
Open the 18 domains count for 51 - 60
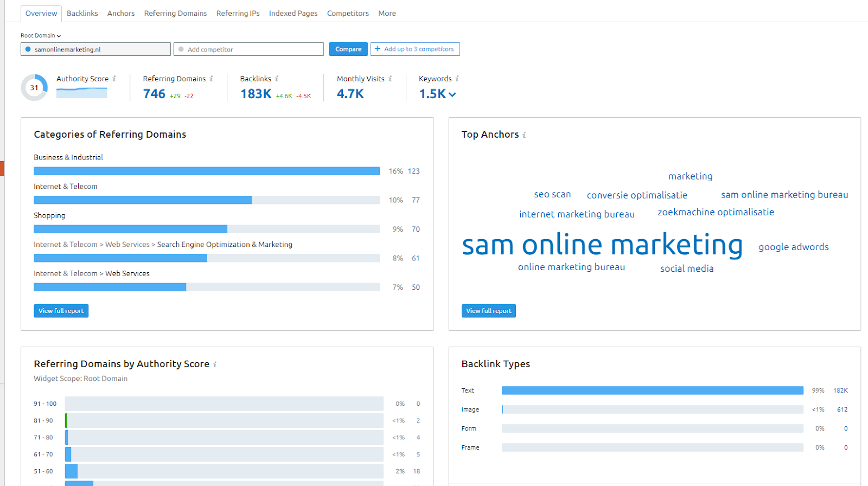417,471
